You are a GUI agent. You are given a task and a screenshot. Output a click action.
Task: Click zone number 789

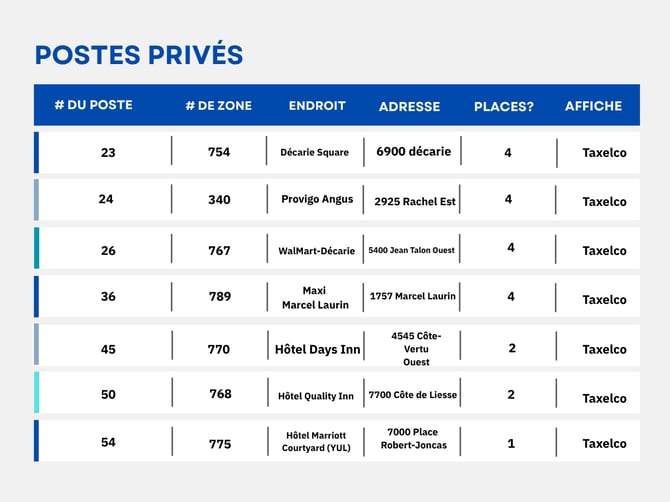220,296
